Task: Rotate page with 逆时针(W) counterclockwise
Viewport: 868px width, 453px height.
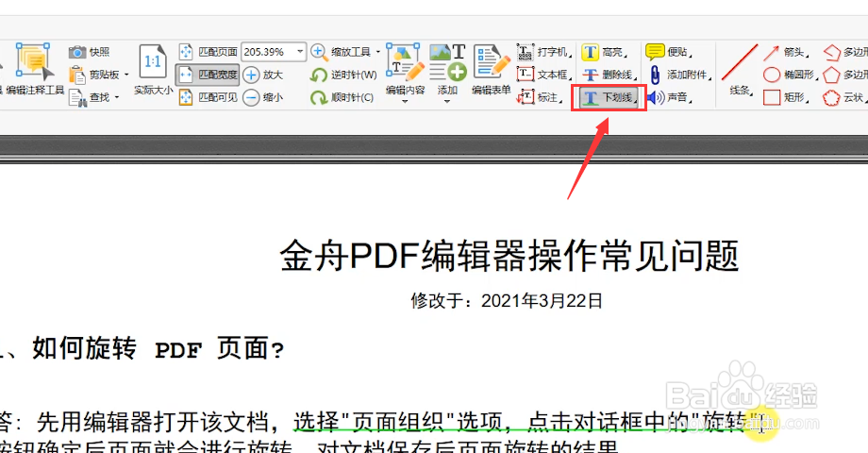Action: point(343,75)
